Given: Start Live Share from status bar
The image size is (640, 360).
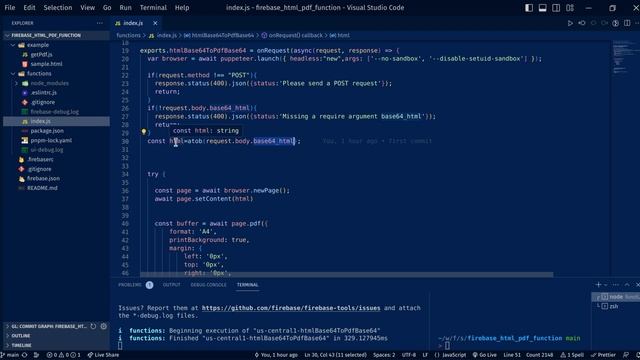Looking at the screenshot, I should [103, 355].
